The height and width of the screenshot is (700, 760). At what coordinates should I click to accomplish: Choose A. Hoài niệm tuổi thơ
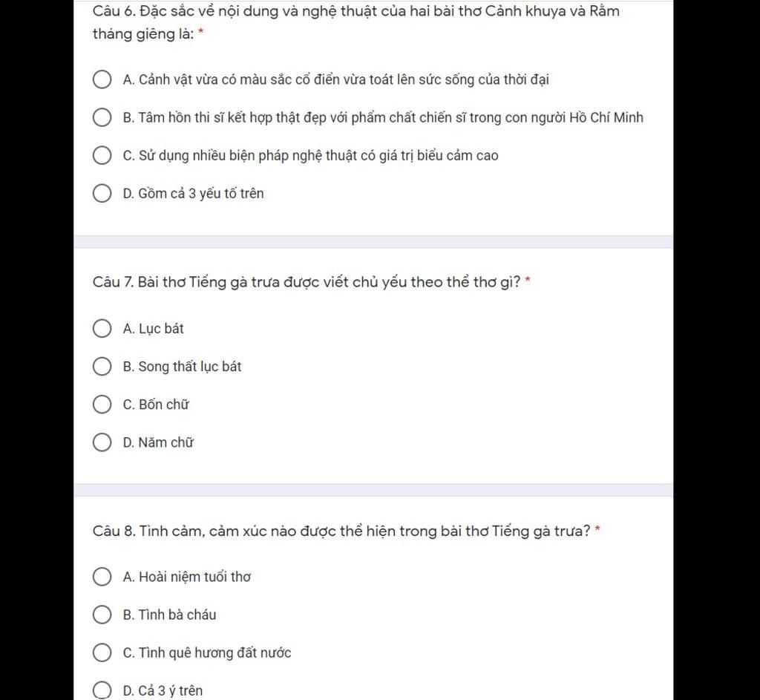[x=102, y=576]
